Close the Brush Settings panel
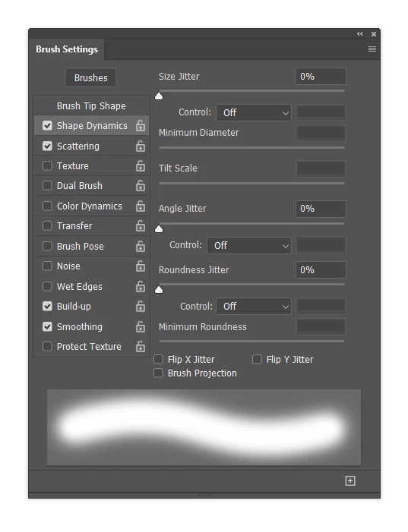408x532 pixels. 374,34
